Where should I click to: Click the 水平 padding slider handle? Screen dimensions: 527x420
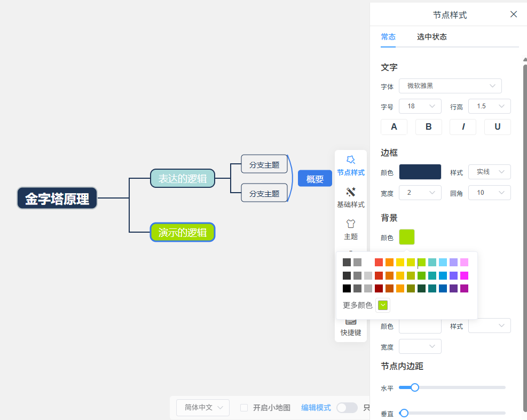[415, 387]
